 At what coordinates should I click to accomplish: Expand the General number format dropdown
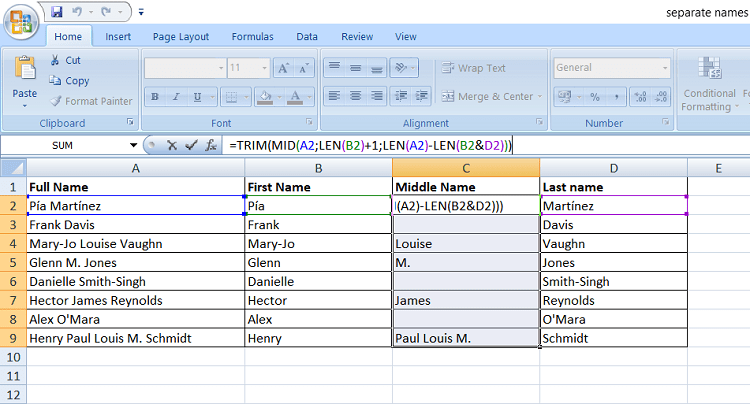pyautogui.click(x=665, y=68)
